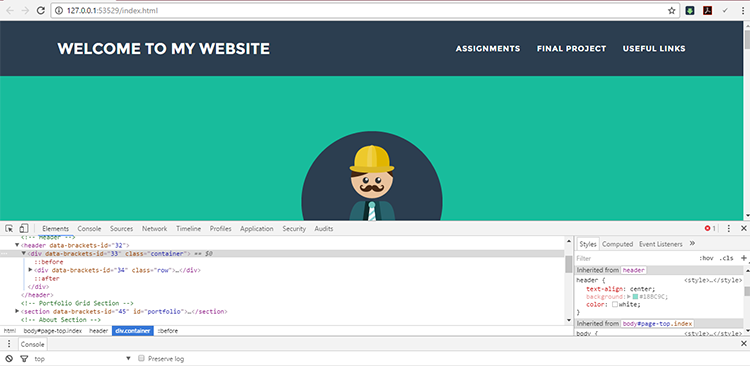The image size is (750, 366).
Task: Expand the section id portfolio node
Action: 17,311
